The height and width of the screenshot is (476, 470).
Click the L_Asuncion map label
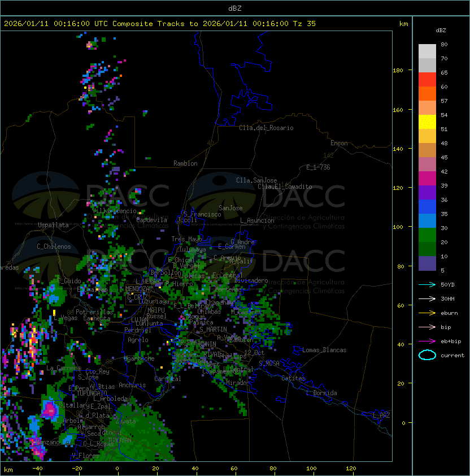click(257, 220)
